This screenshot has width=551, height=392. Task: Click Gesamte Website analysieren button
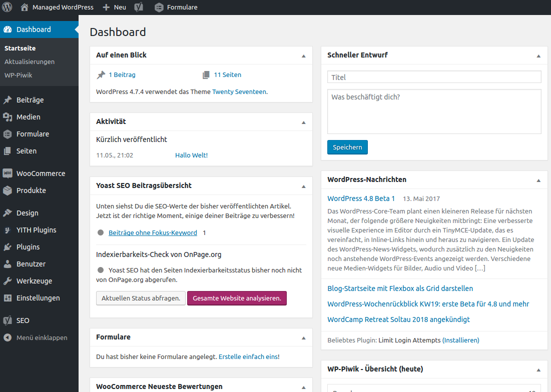coord(237,298)
